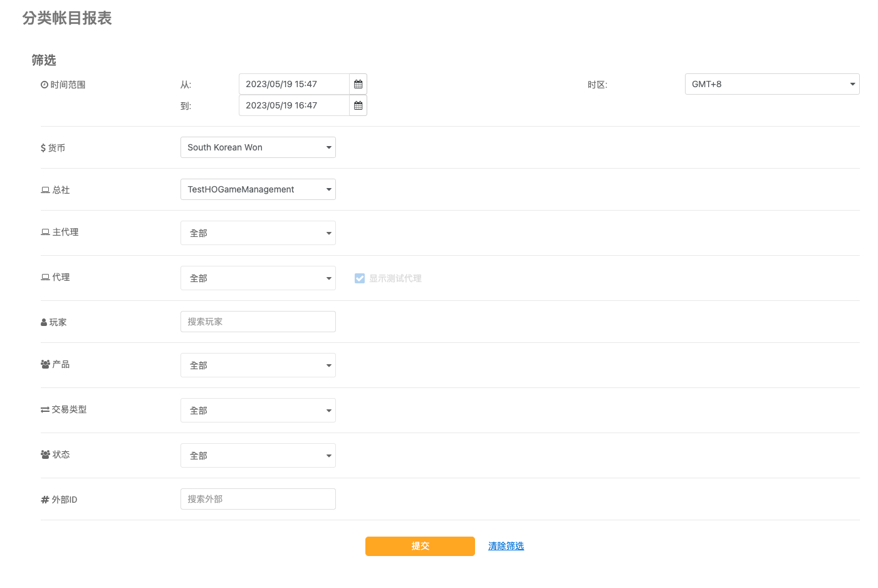Open the TestHOGameManagement dropdown
The image size is (878, 588).
tap(258, 189)
